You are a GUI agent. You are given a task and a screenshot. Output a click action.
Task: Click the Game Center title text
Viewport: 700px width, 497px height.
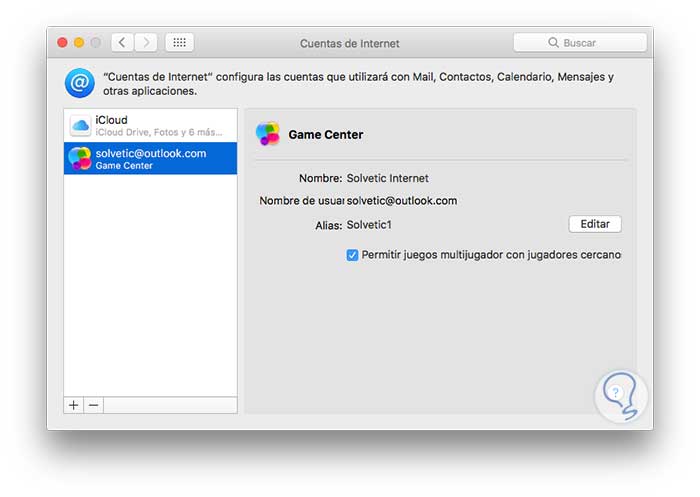325,134
